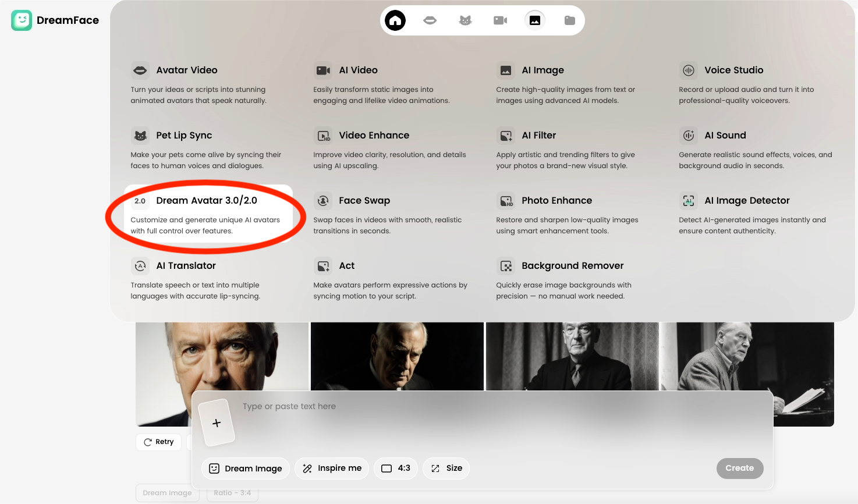Click the Inspire me button
858x504 pixels.
(332, 468)
